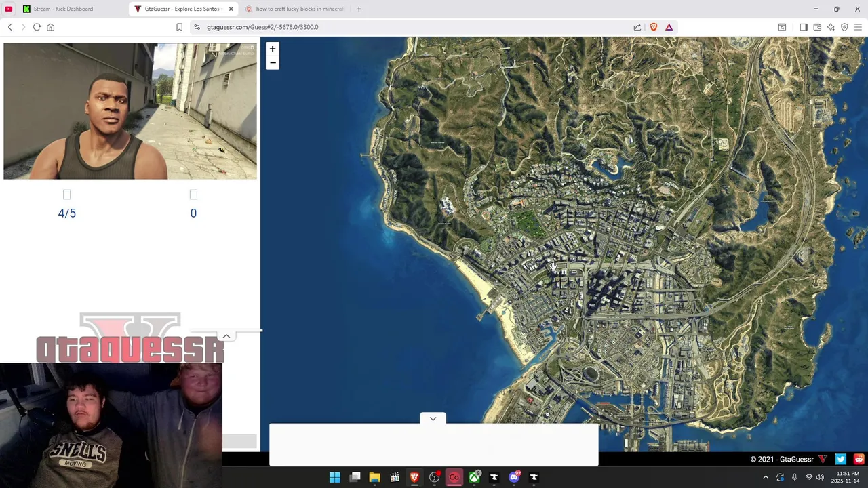Open clock showing 11:51 PM
Screen dimensions: 868x488
tap(847, 477)
